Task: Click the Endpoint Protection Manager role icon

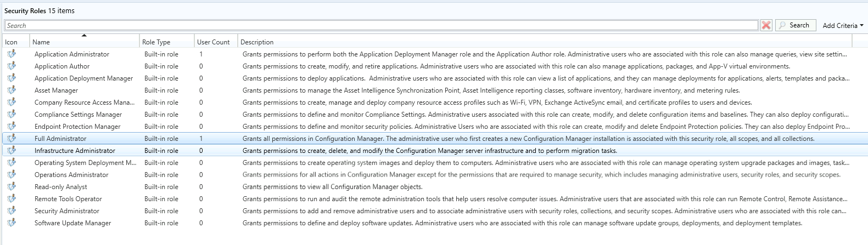Action: pyautogui.click(x=12, y=127)
